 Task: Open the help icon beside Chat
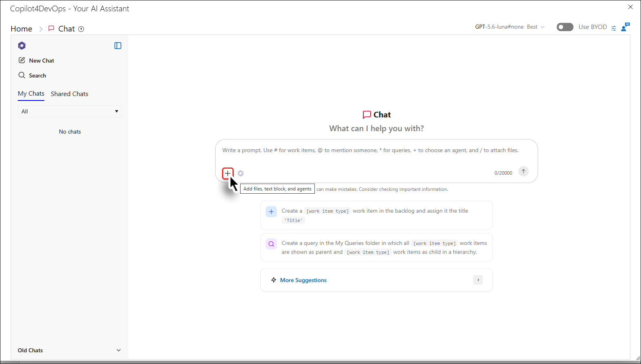pos(81,29)
